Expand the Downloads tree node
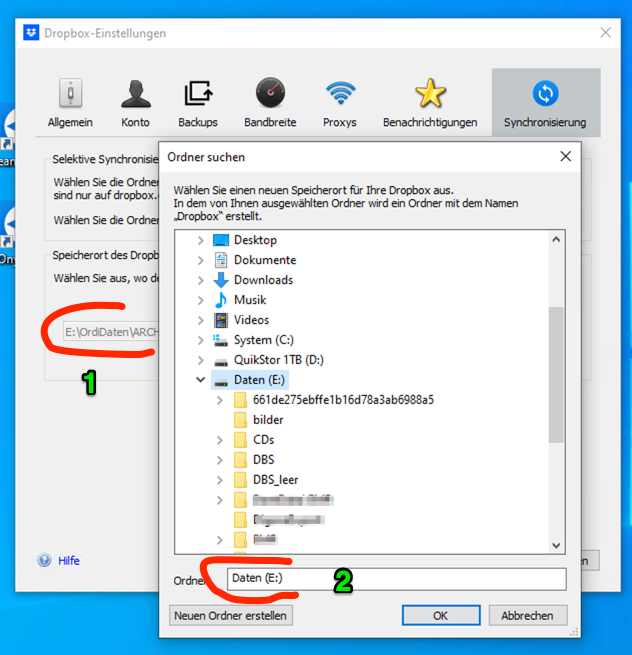The height and width of the screenshot is (655, 632). (x=201, y=280)
